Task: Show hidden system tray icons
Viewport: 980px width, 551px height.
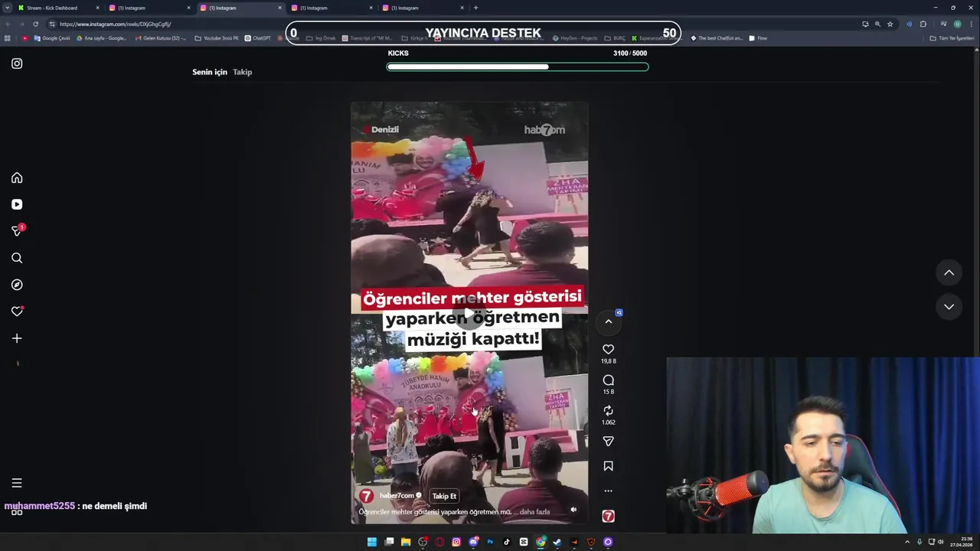Action: coord(908,542)
